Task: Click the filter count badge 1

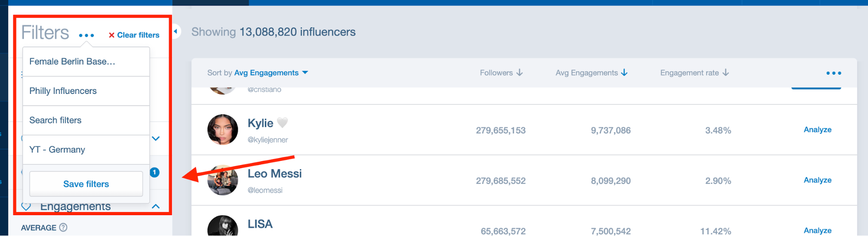Action: click(155, 173)
